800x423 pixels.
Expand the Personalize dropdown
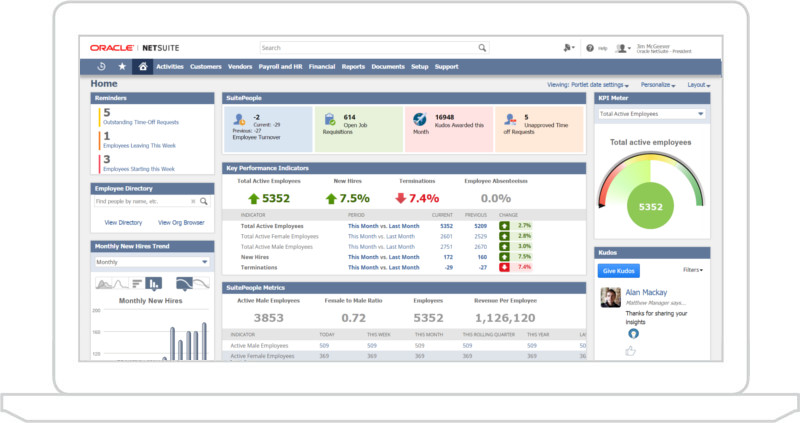(658, 85)
